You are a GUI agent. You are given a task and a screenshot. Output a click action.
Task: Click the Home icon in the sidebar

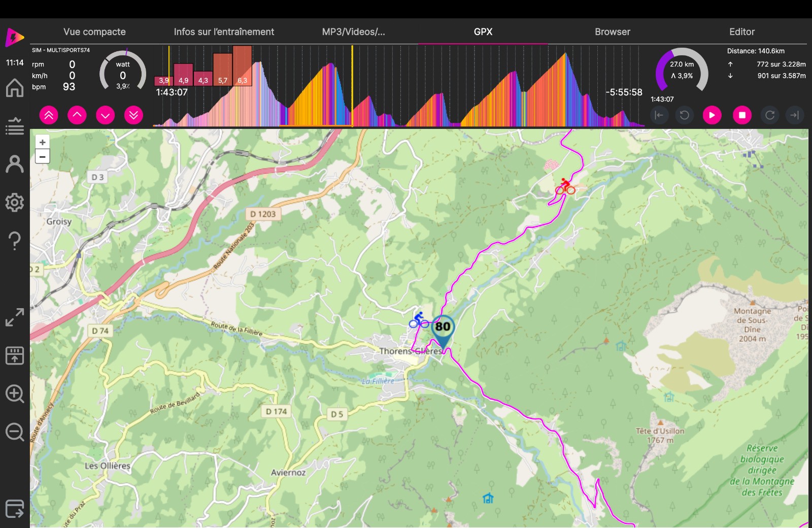point(15,88)
